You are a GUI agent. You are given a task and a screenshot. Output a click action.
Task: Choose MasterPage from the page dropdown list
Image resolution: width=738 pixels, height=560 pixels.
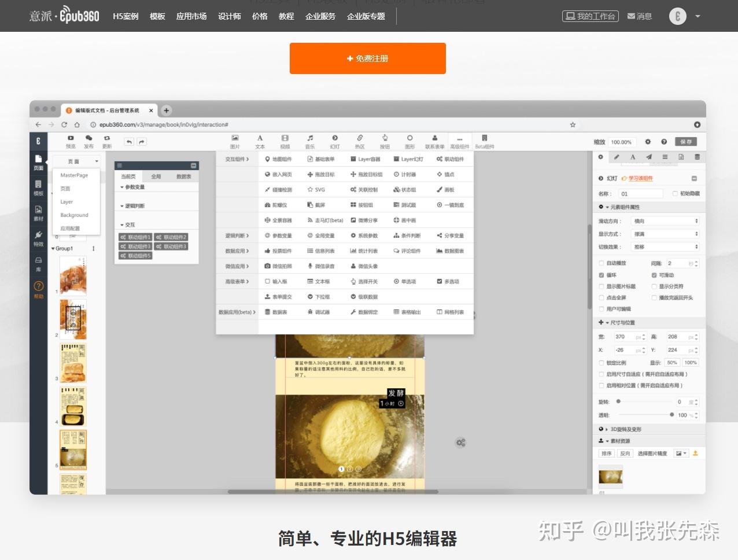click(x=74, y=175)
